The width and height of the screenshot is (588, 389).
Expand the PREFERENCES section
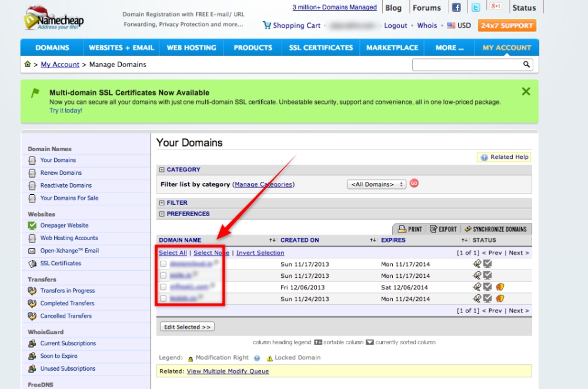pyautogui.click(x=162, y=214)
